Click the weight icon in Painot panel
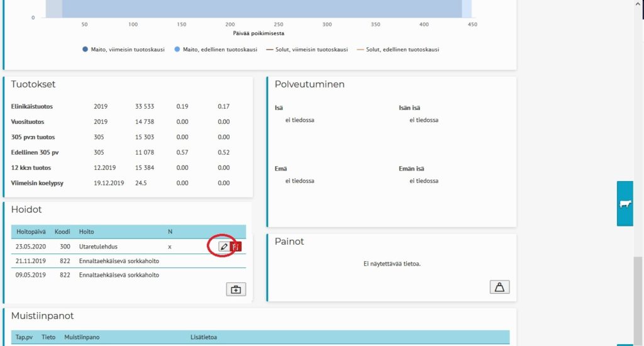Viewport: 644px width, 346px height. (499, 287)
